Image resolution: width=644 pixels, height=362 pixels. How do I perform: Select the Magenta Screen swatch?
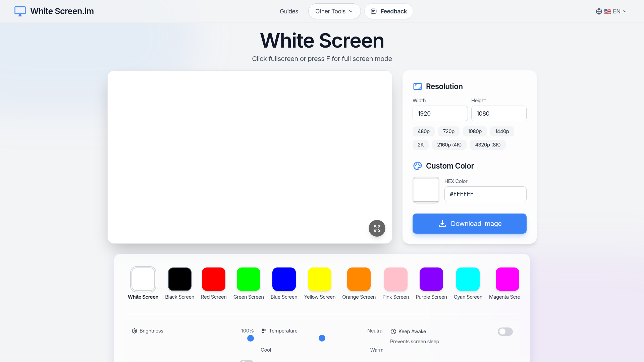(x=507, y=279)
